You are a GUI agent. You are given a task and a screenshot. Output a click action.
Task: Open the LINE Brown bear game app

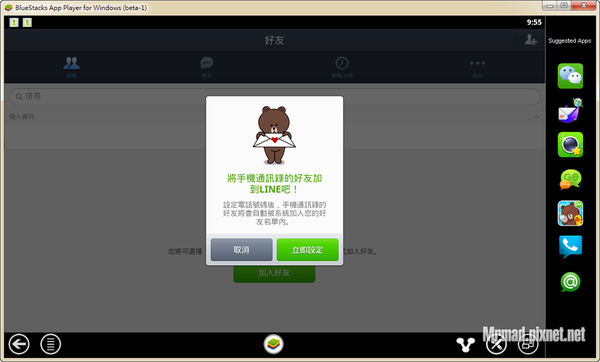click(570, 213)
